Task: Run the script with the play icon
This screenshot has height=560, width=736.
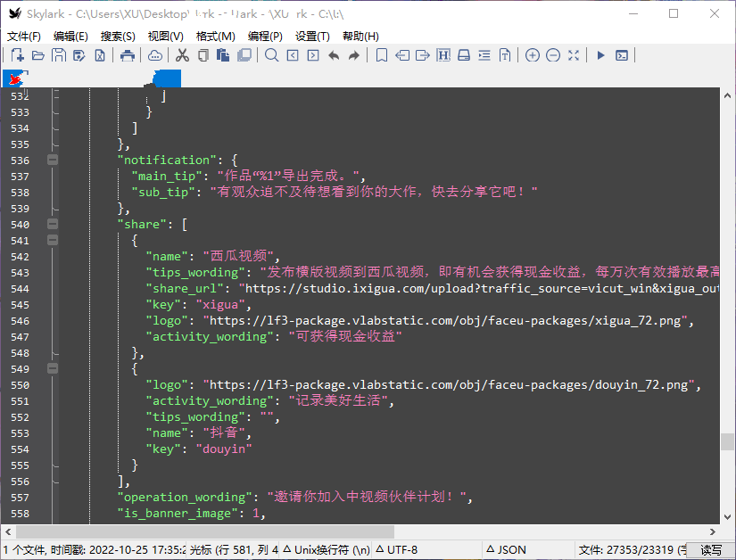Action: tap(600, 55)
